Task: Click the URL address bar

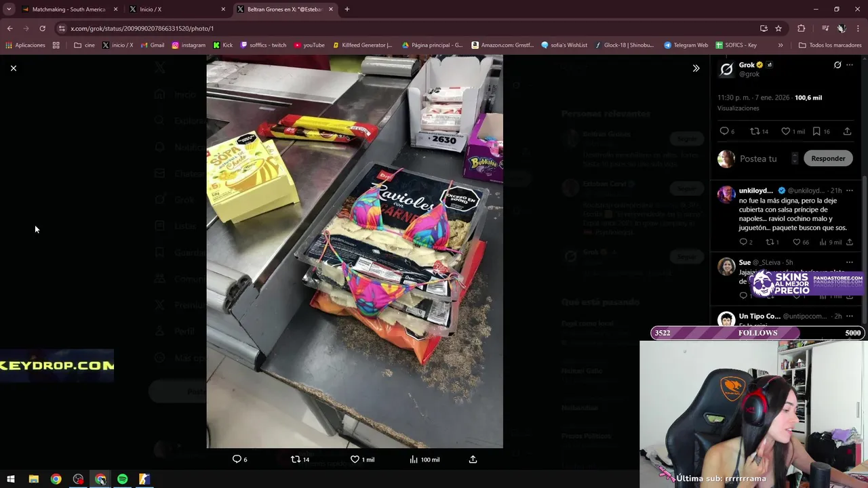Action: point(407,28)
